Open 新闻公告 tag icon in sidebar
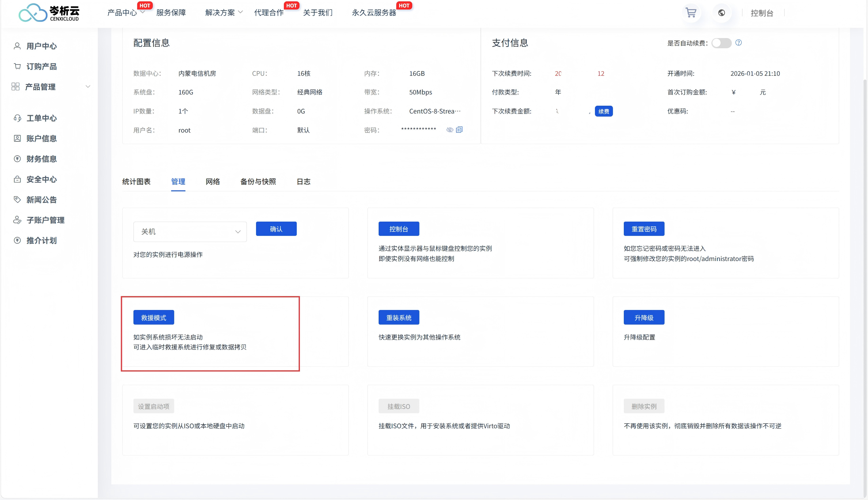The height and width of the screenshot is (500, 868). tap(17, 200)
